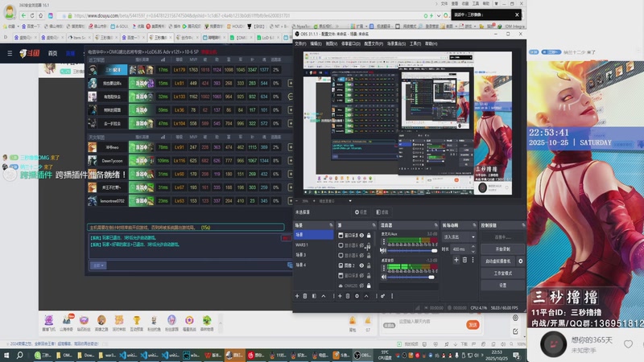Open transition properties three-dot menu
This screenshot has width=644, height=362.
473,260
